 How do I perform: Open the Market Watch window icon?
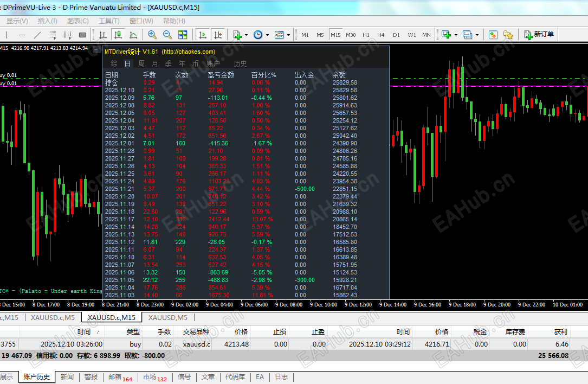[493, 35]
